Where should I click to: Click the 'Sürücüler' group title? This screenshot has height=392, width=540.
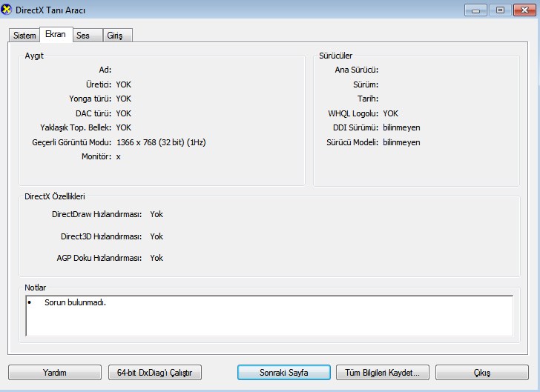point(335,56)
